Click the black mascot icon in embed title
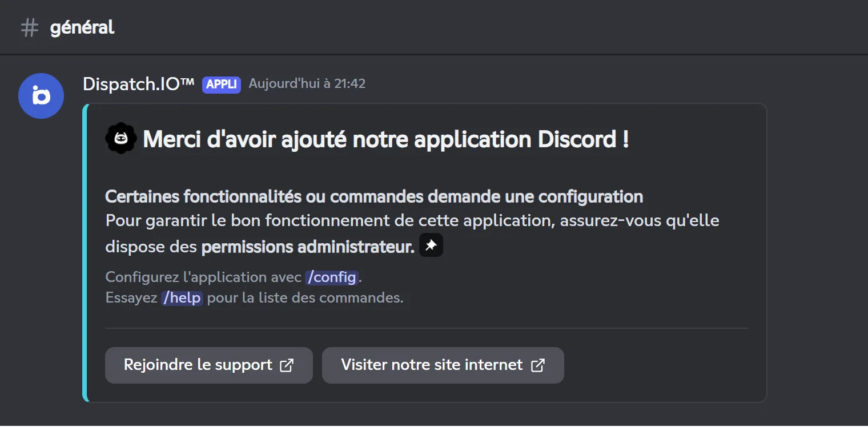Image resolution: width=868 pixels, height=427 pixels. pos(121,139)
